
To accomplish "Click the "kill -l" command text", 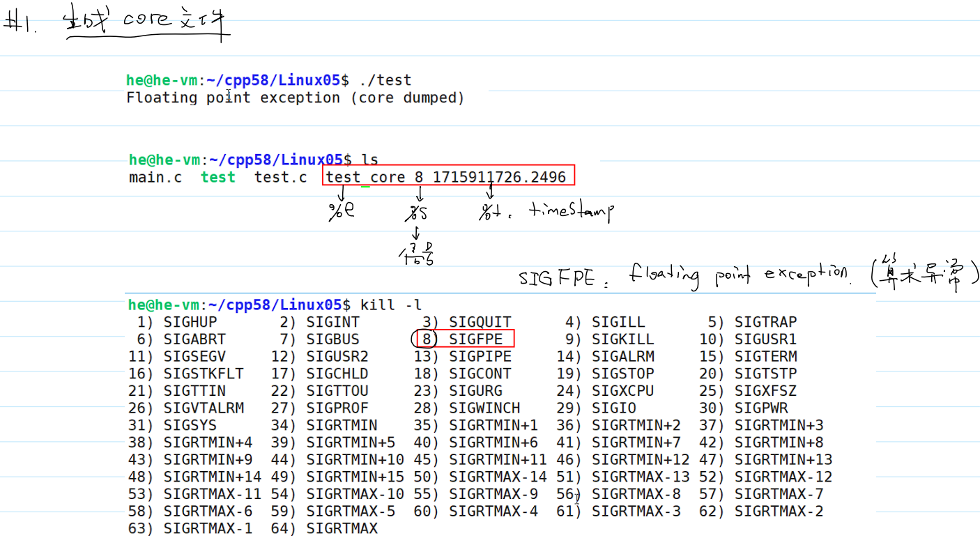I will 391,305.
